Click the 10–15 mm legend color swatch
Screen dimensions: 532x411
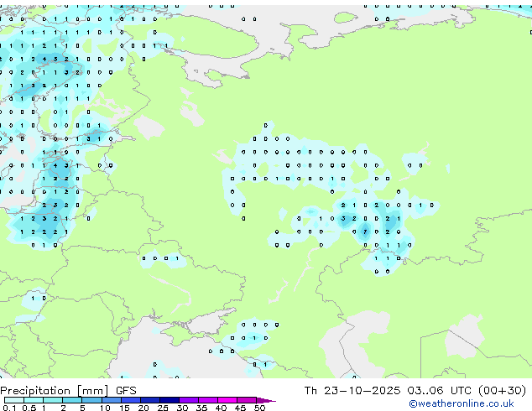pos(111,400)
